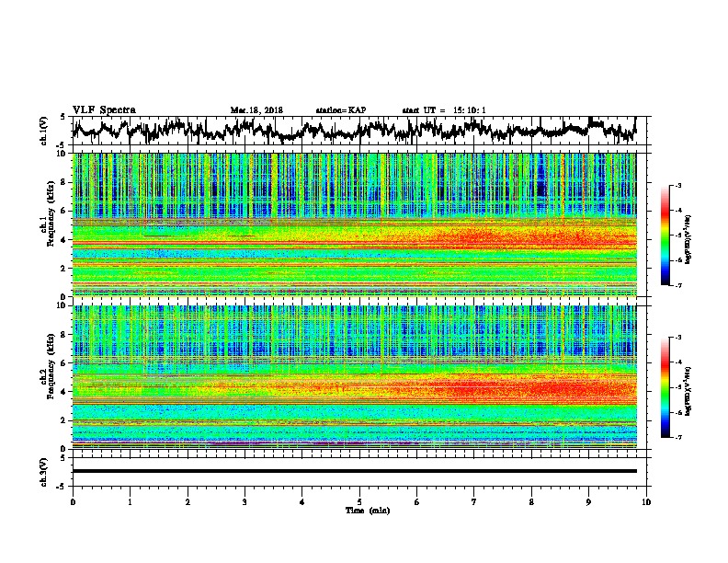728x563 pixels.
Task: Click the "ch.3(V)" axis label
Action: point(44,472)
